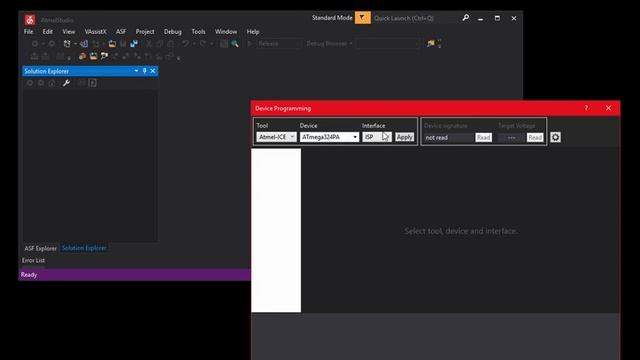This screenshot has width=640, height=360.
Task: Click the Cut scissors toolbar icon
Action: click(x=149, y=44)
